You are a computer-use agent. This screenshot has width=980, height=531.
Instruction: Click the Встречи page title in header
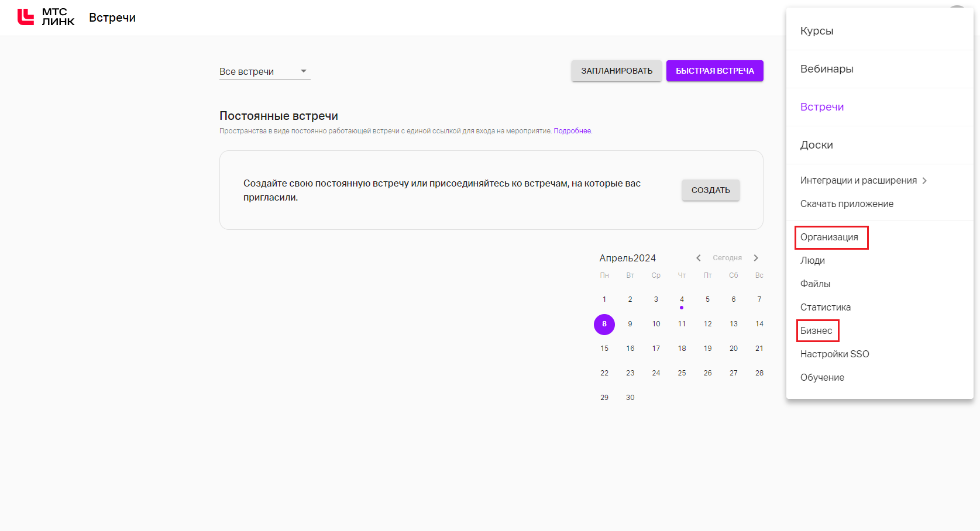coord(112,18)
